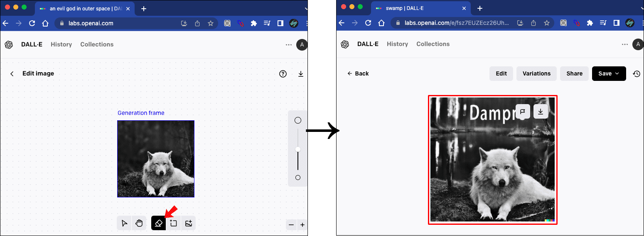Click the Back link in swamp window
The height and width of the screenshot is (236, 644).
click(x=358, y=73)
